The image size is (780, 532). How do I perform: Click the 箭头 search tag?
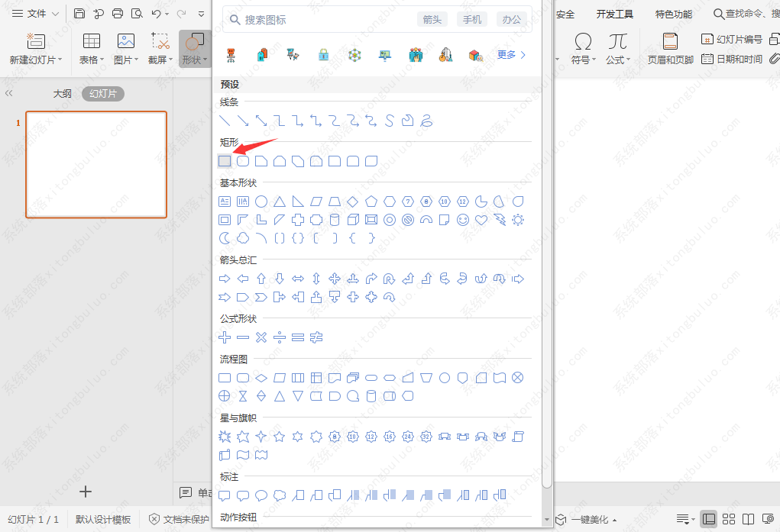tap(432, 19)
